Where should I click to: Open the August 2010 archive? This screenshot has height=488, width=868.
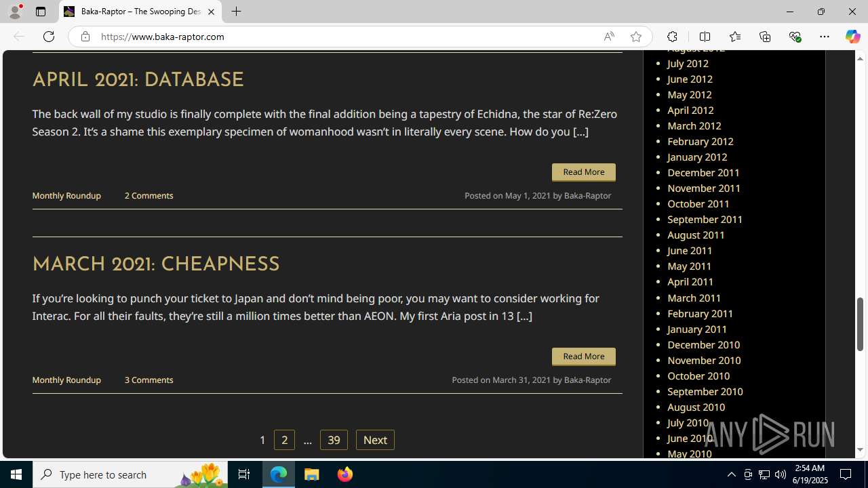tap(696, 407)
